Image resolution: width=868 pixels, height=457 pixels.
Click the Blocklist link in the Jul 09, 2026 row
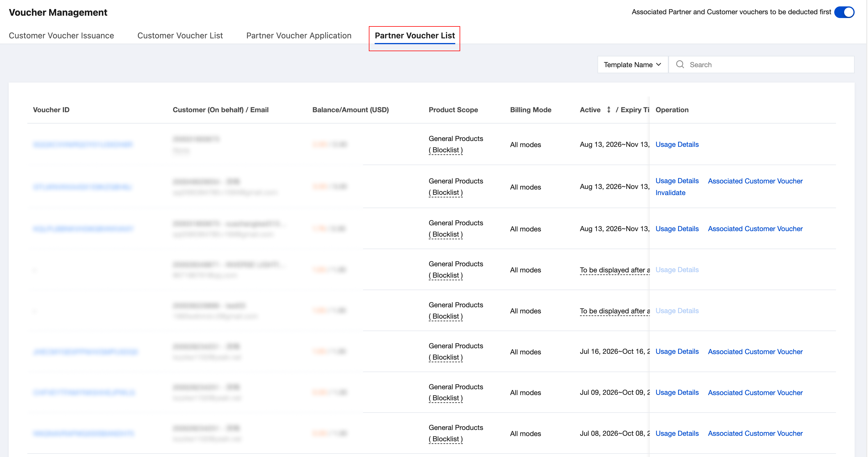[445, 398]
